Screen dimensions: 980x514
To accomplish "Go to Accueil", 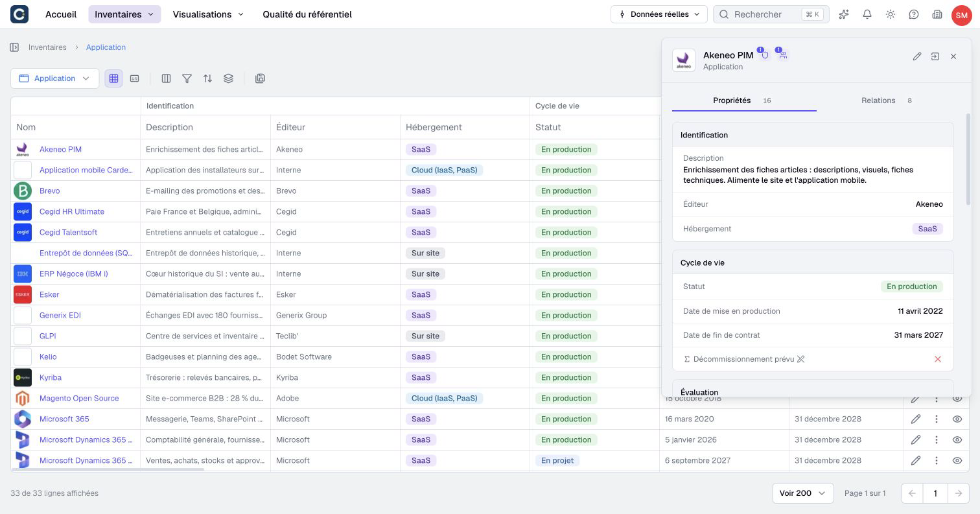I will click(x=61, y=14).
